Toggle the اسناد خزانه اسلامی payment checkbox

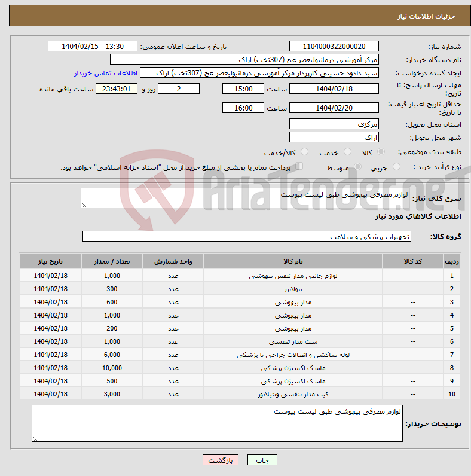point(299,166)
